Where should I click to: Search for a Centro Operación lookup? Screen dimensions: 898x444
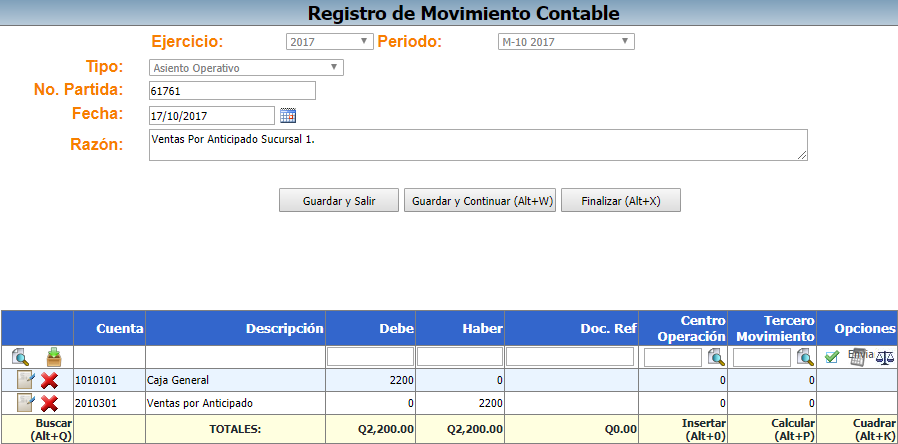(716, 357)
